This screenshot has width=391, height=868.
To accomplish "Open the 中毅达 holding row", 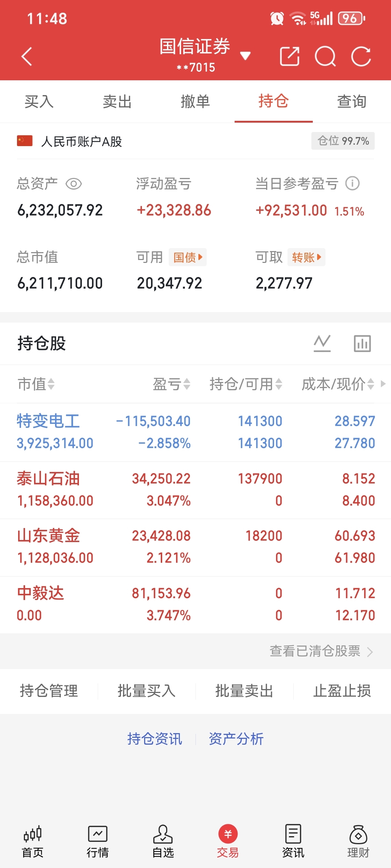I will coord(195,605).
